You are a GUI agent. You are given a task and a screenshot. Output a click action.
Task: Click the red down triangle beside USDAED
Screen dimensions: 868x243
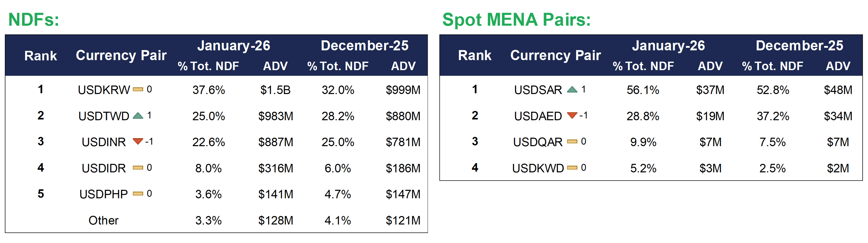[x=572, y=115]
